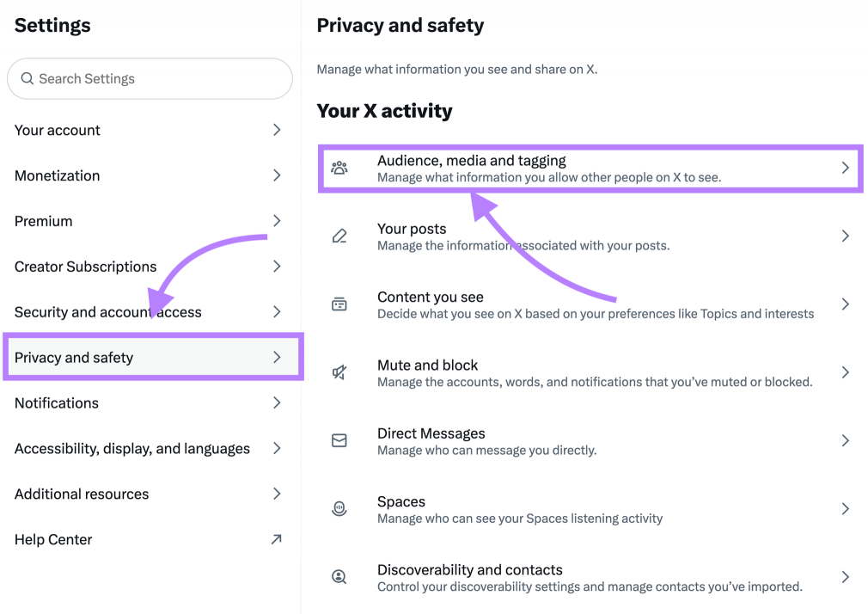Click the Audience, media and tagging people icon

(x=339, y=168)
